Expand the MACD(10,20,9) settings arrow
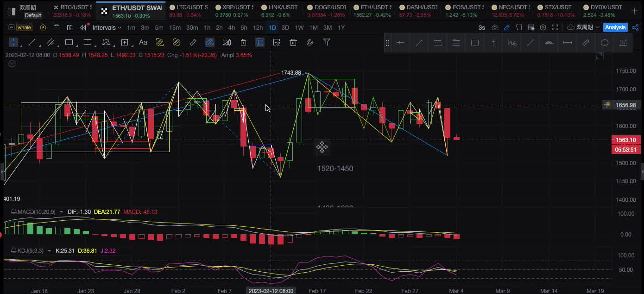The image size is (644, 294). pyautogui.click(x=61, y=212)
